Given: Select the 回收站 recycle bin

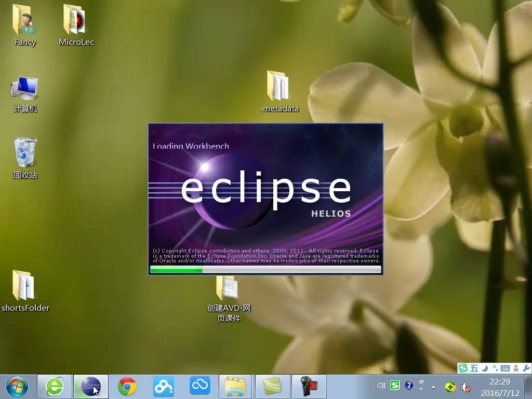Looking at the screenshot, I should [25, 158].
